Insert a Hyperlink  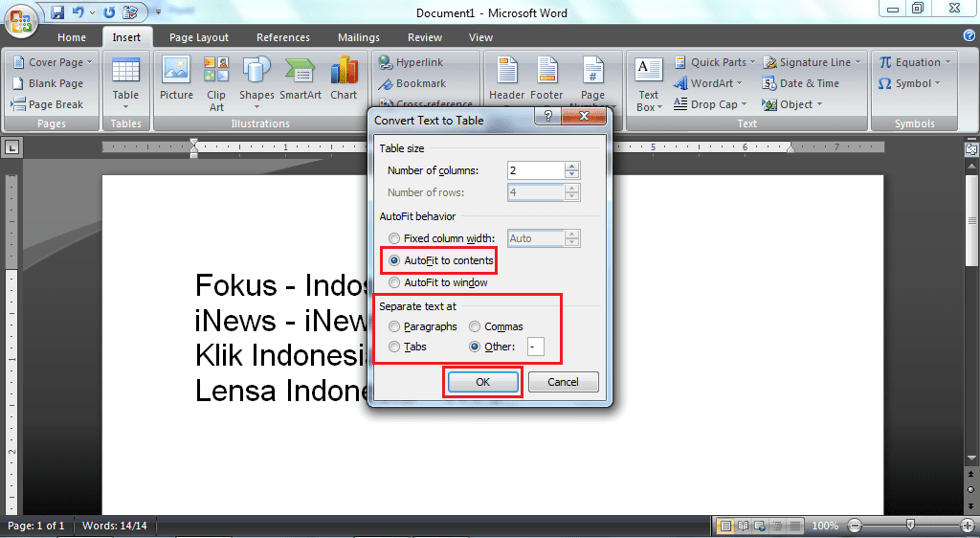tap(412, 62)
